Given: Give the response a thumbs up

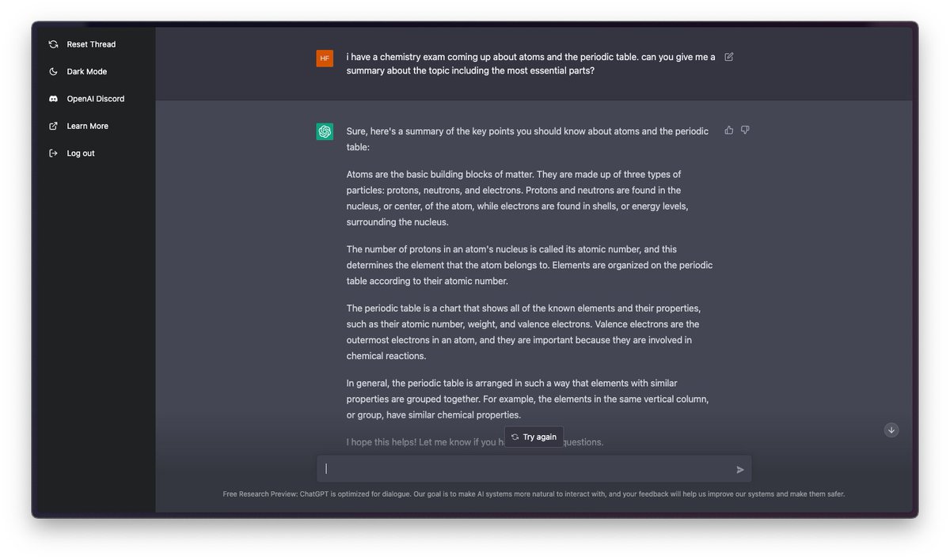Looking at the screenshot, I should click(729, 130).
